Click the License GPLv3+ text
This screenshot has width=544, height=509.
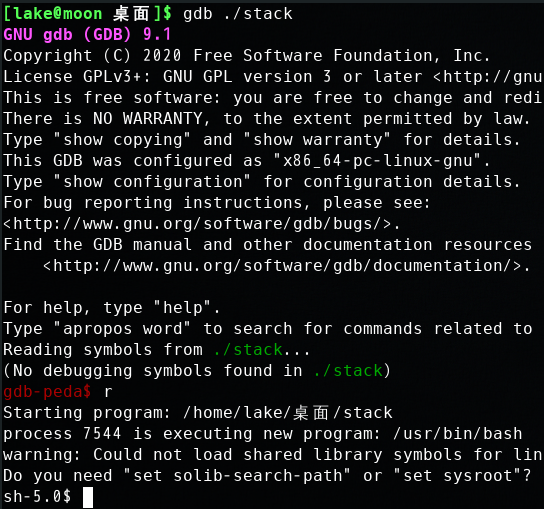pyautogui.click(x=77, y=77)
